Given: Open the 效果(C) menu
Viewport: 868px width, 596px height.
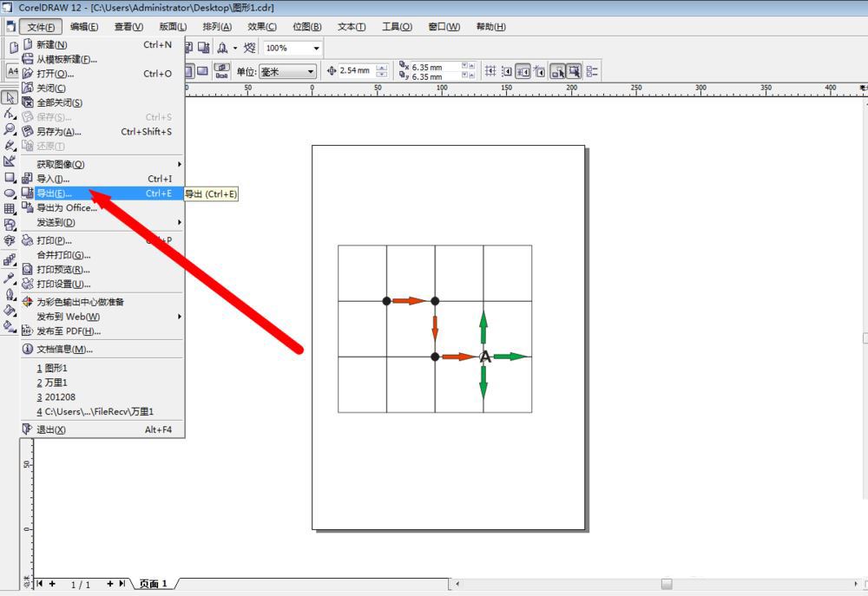Looking at the screenshot, I should coord(261,27).
